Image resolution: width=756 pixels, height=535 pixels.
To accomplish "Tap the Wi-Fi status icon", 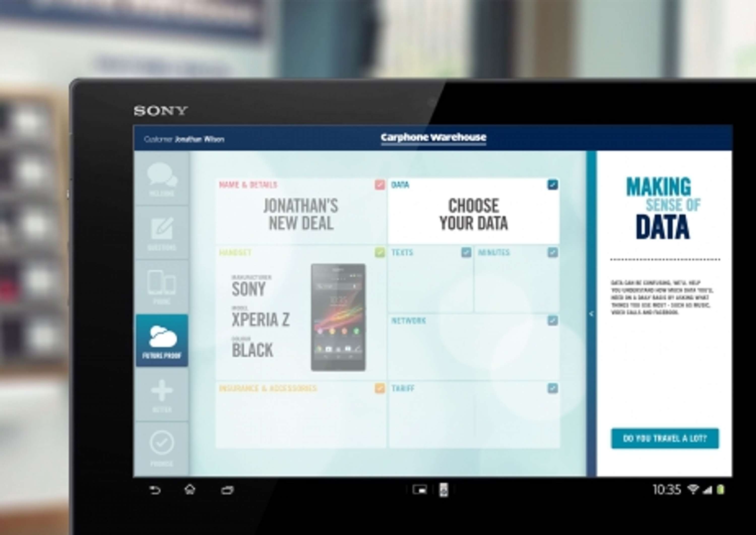I will tap(693, 489).
